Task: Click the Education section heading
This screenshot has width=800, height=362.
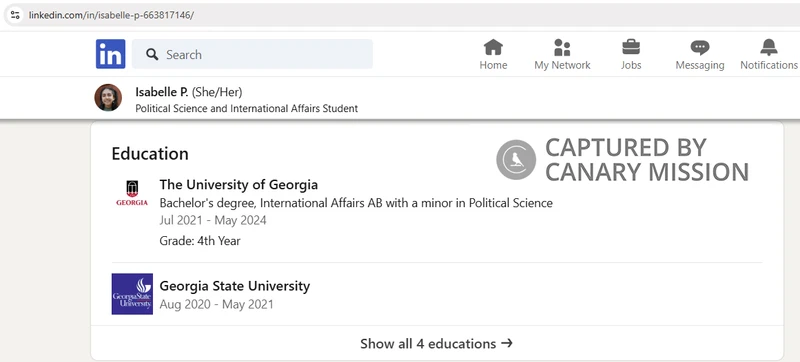Action: pos(150,153)
